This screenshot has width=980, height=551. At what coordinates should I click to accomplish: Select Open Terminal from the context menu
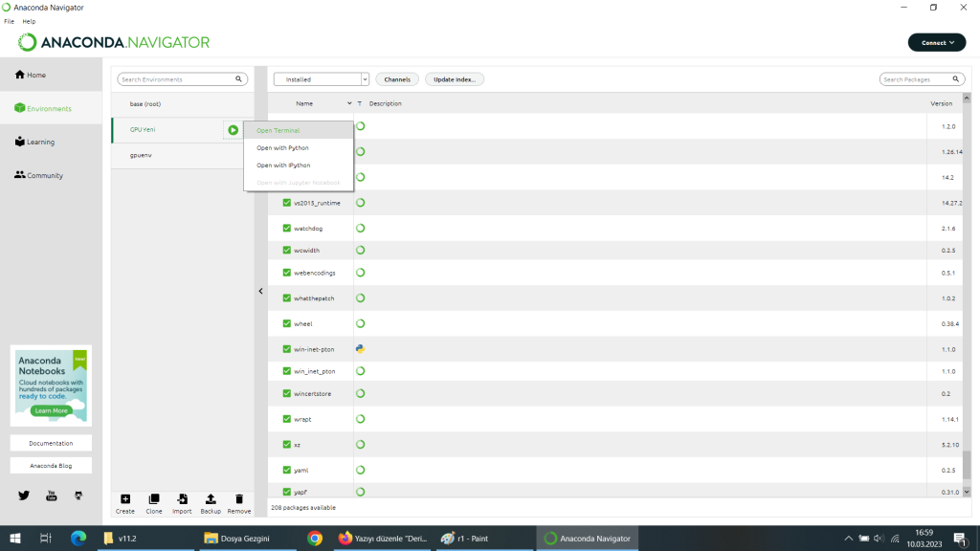(278, 130)
